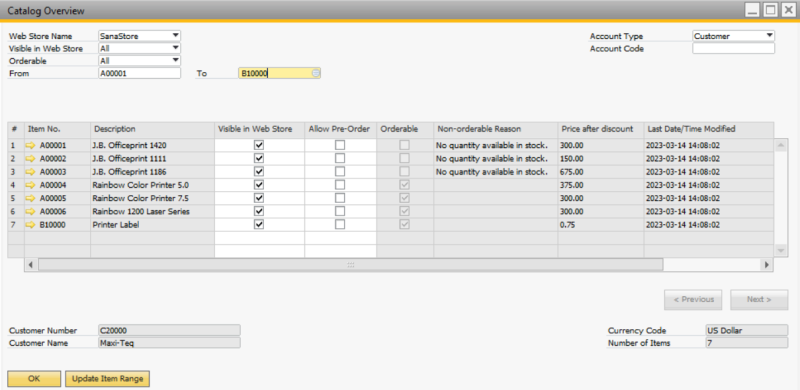This screenshot has width=800, height=390.
Task: Select the J.B. Officeprint 1111 description cell
Action: pyautogui.click(x=153, y=159)
